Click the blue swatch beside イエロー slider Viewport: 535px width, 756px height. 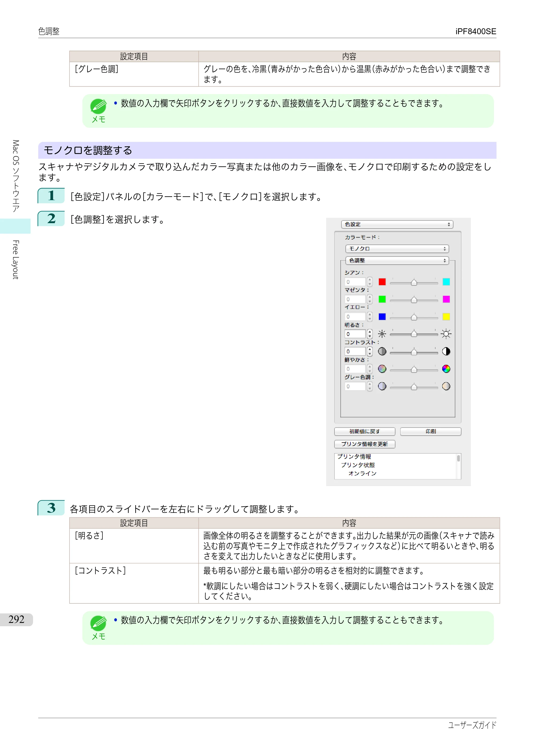[x=382, y=317]
